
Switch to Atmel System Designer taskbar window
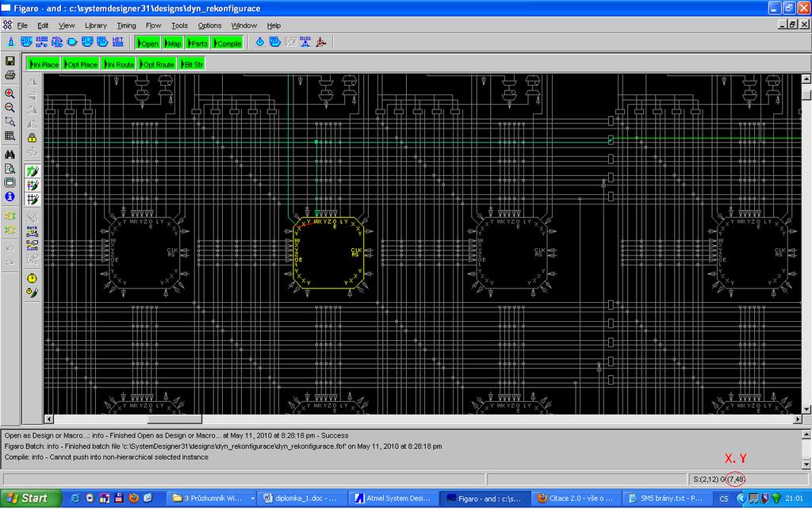[x=393, y=498]
